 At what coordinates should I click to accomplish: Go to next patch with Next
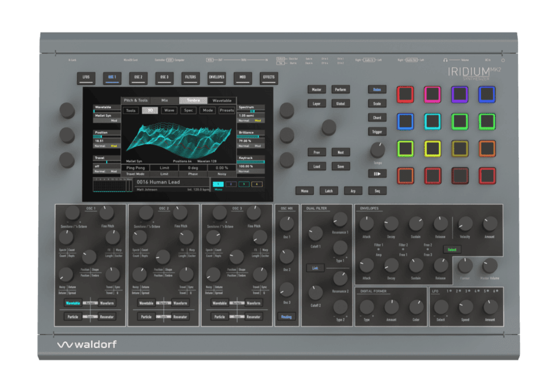[x=341, y=153]
